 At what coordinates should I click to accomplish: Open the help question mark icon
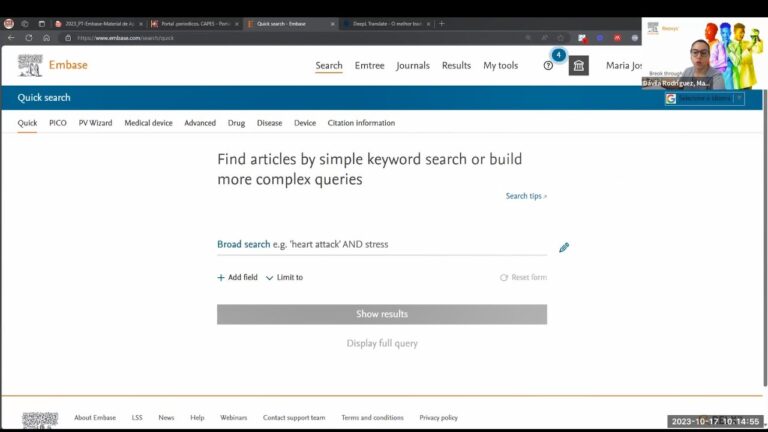point(548,66)
